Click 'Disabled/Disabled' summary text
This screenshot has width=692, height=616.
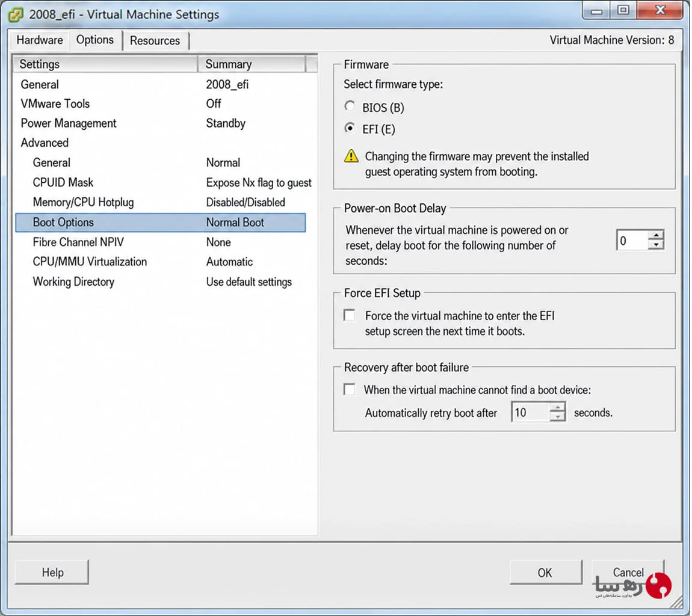[x=246, y=202]
